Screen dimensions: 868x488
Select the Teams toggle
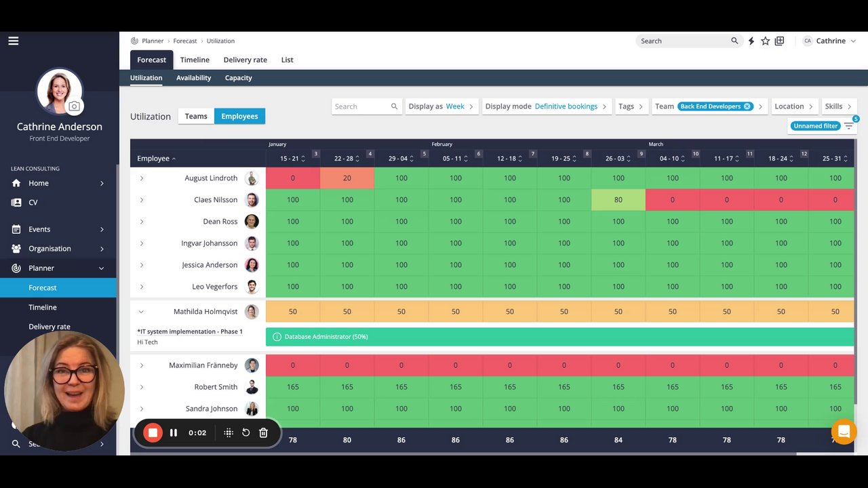coord(196,116)
